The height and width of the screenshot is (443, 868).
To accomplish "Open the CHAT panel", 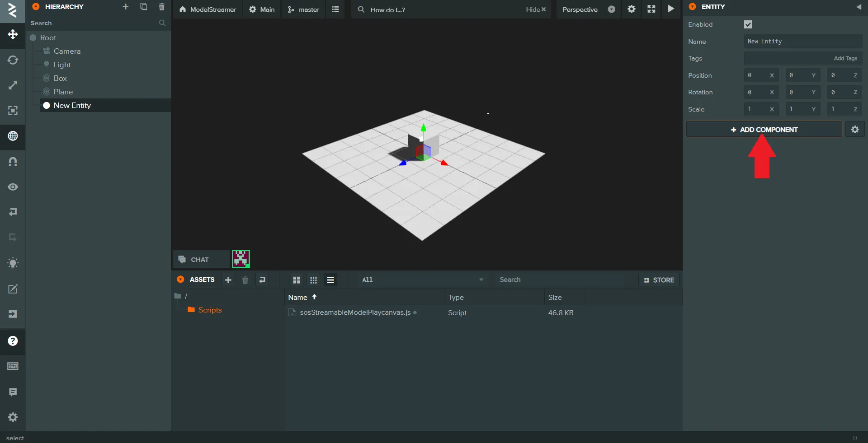I will click(x=201, y=260).
